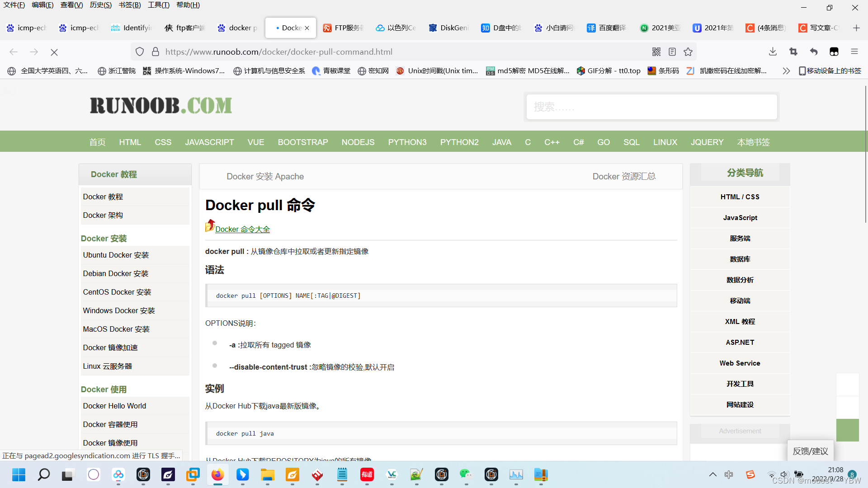Screen dimensions: 868x488
Task: Go to 首页 in the green navigation bar
Action: (97, 142)
